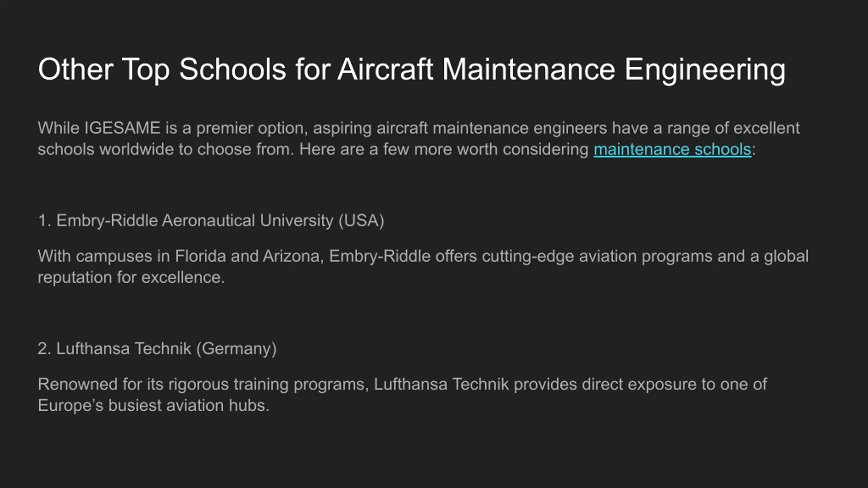This screenshot has width=868, height=488.
Task: Click the word "Aircraft" in the title
Action: (x=385, y=69)
